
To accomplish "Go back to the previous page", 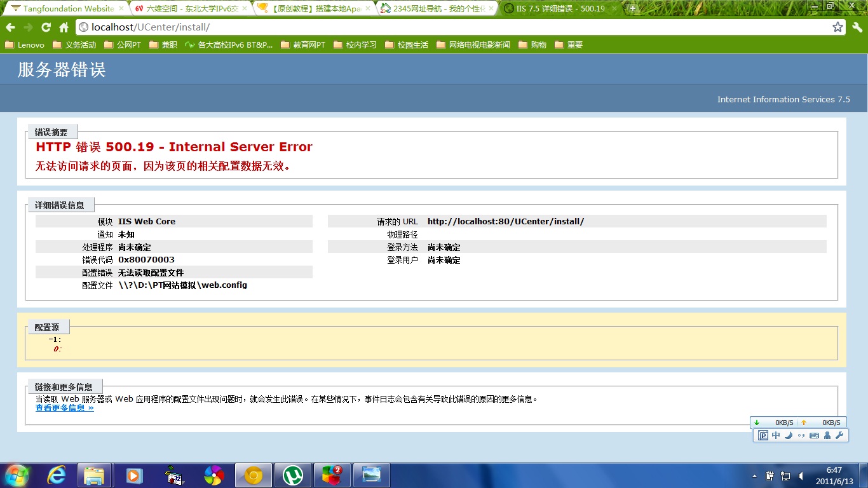I will 11,27.
